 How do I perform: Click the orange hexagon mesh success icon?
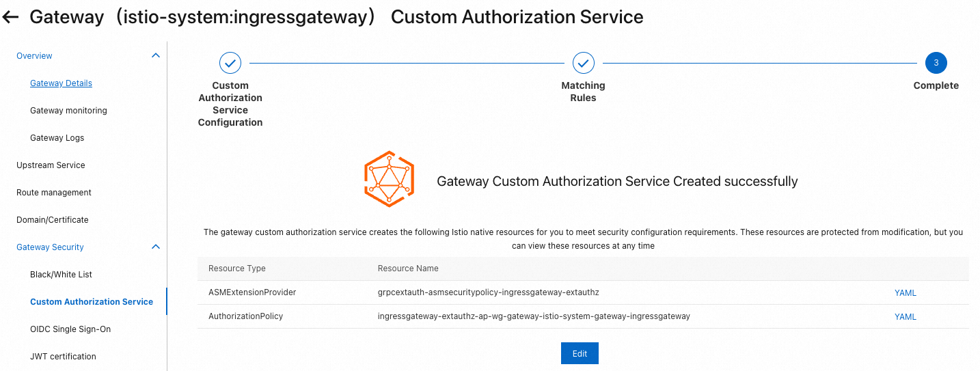point(389,179)
